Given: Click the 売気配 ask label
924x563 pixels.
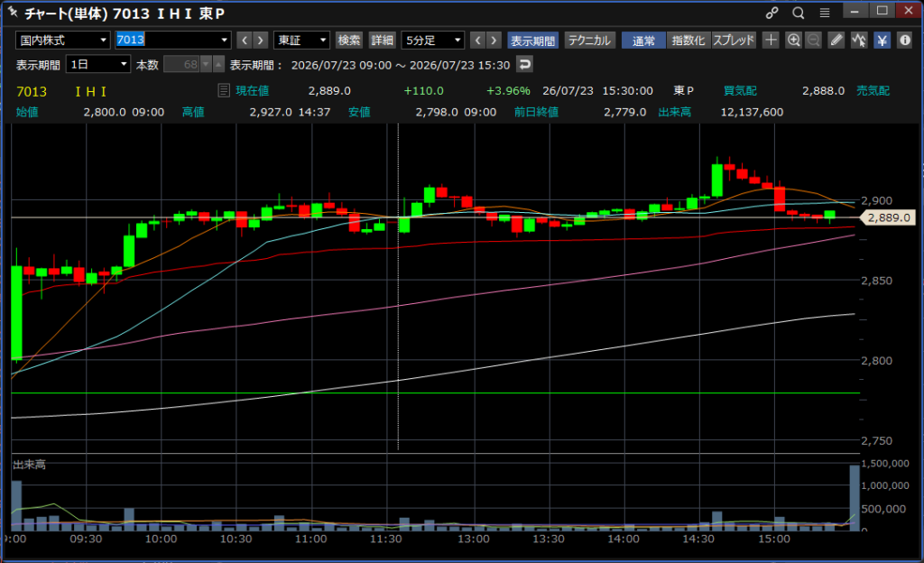Looking at the screenshot, I should point(873,91).
